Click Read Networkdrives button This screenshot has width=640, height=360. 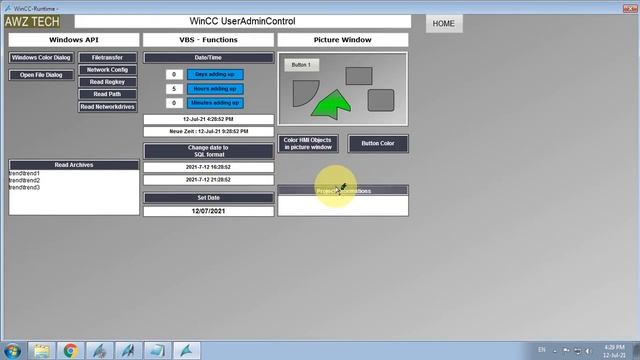107,107
